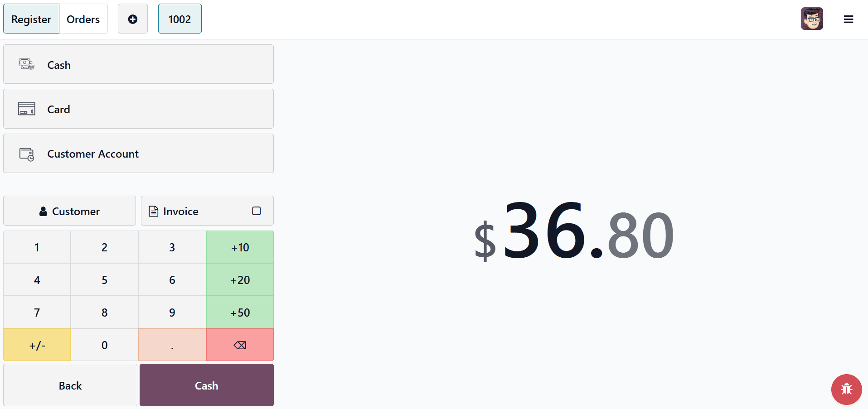
Task: Select order tab 1002
Action: pos(179,19)
